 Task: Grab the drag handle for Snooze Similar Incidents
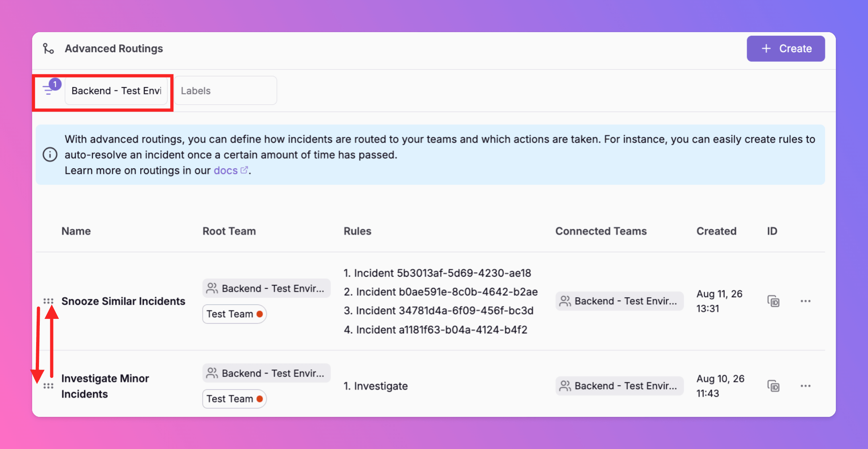pyautogui.click(x=48, y=301)
